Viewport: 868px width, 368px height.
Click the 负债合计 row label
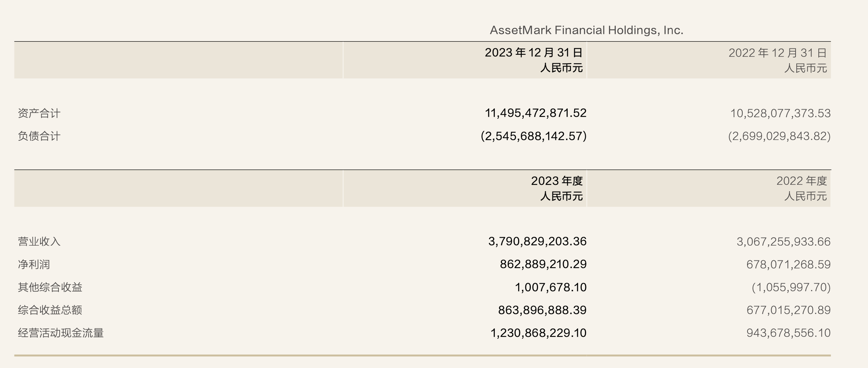39,136
